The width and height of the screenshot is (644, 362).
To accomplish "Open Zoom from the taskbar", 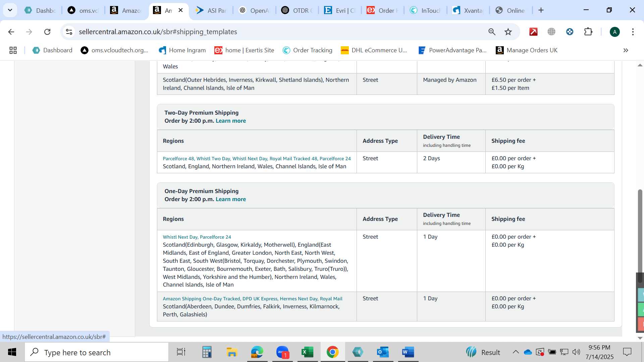I will [282, 352].
